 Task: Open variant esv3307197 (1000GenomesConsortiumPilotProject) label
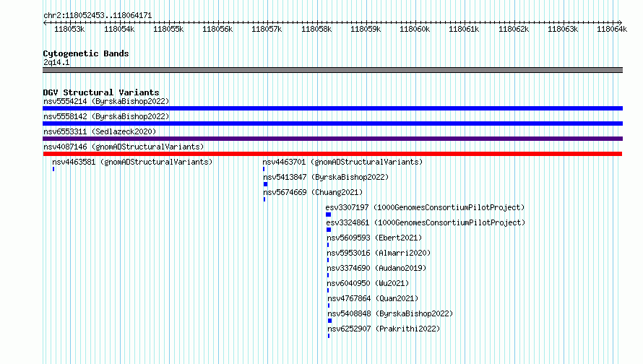coord(426,208)
